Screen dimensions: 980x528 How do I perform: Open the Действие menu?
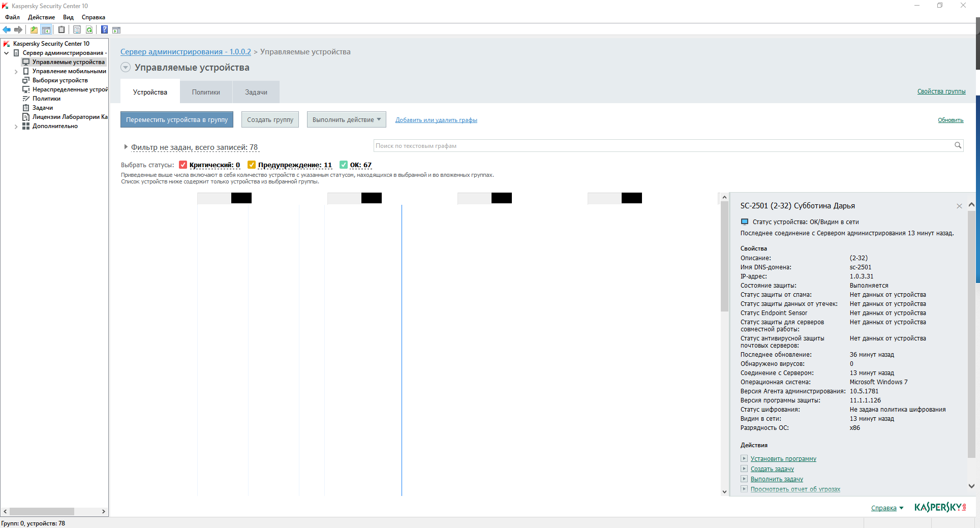point(41,17)
